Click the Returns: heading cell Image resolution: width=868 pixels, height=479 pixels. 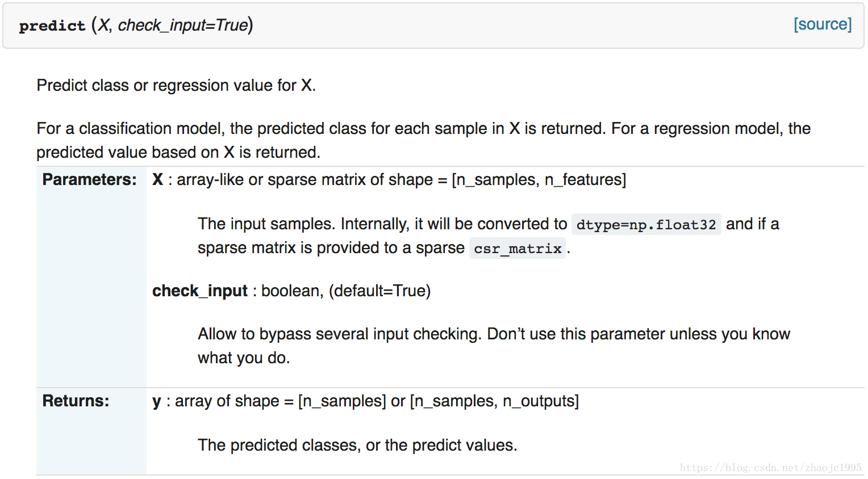(x=91, y=431)
